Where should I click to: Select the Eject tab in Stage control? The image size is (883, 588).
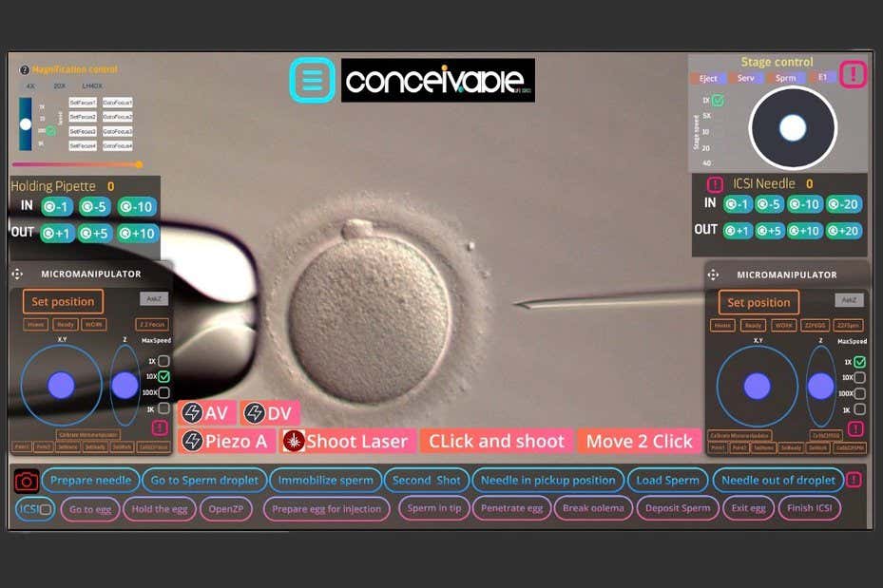pos(708,78)
